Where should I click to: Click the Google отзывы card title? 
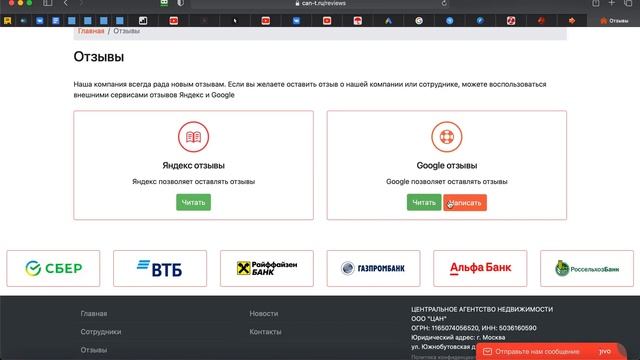coord(447,166)
